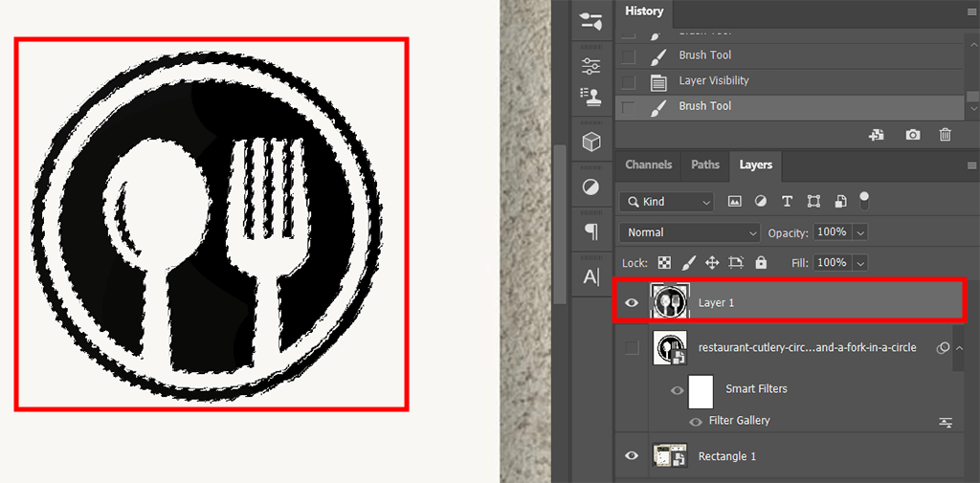Open Filter Gallery blending options icon
Image resolution: width=980 pixels, height=483 pixels.
[x=945, y=423]
